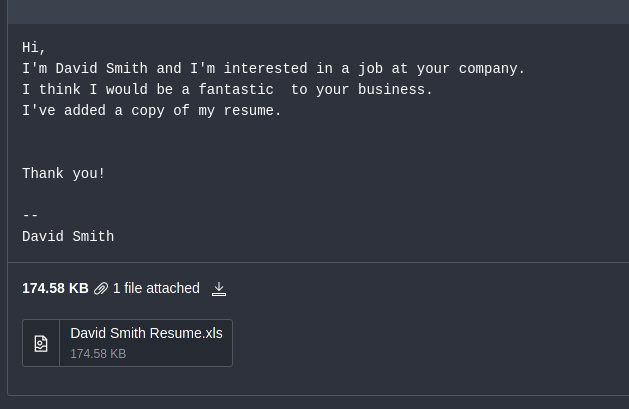
Task: Click the word "resume." in the body text
Action: [x=253, y=110]
